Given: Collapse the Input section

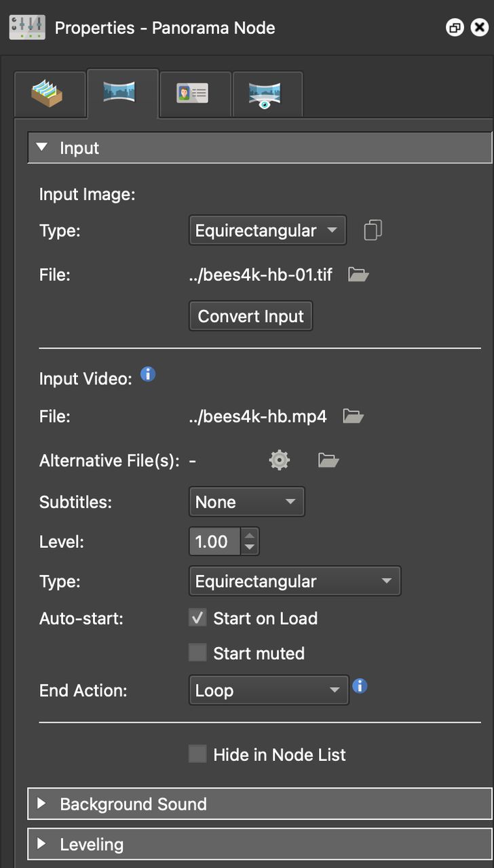Looking at the screenshot, I should [x=259, y=148].
